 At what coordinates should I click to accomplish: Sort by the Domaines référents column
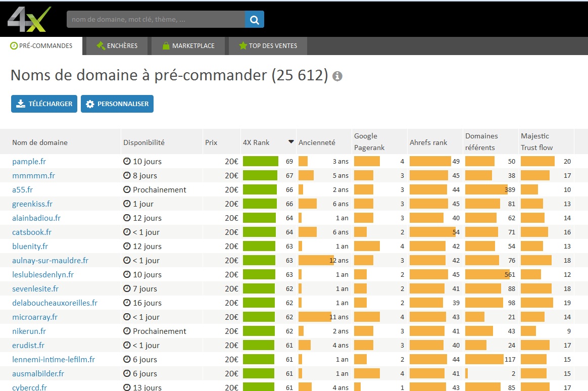tap(481, 142)
